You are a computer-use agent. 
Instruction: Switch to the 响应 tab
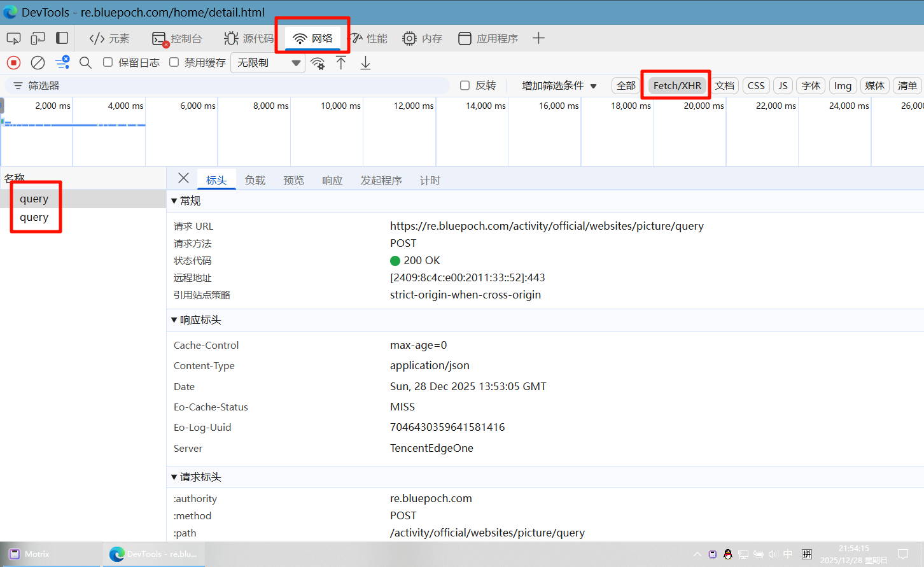point(332,181)
